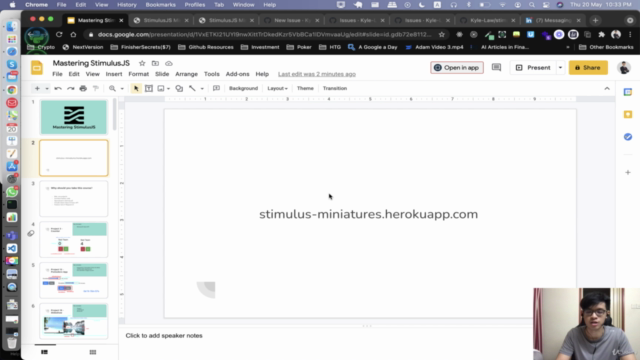Open insert image options dropdown

(x=168, y=89)
